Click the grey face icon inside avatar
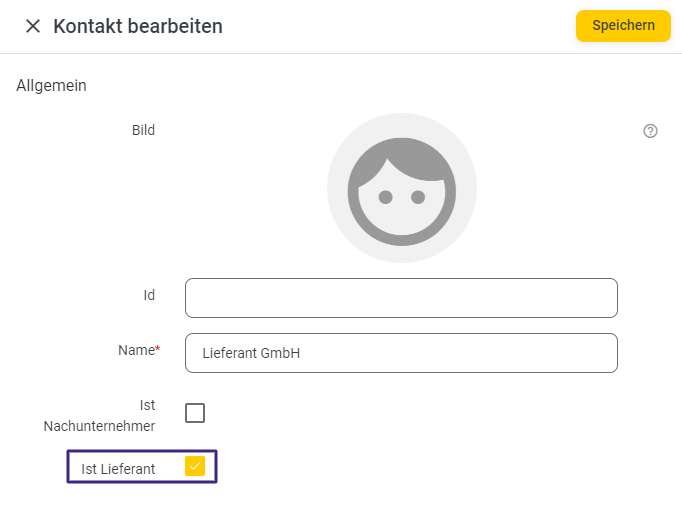The image size is (682, 518). (401, 192)
